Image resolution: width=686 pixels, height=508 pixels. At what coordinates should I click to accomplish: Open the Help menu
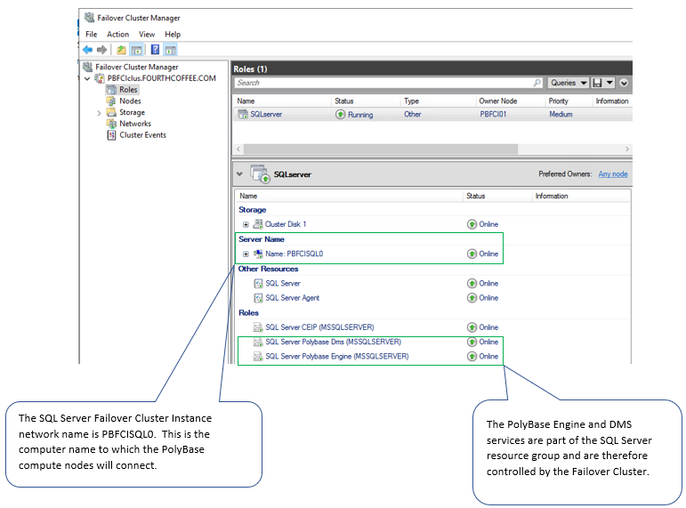pos(172,34)
